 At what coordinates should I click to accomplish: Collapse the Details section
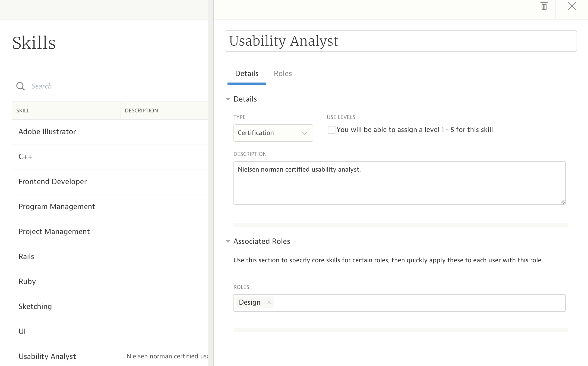pos(228,99)
